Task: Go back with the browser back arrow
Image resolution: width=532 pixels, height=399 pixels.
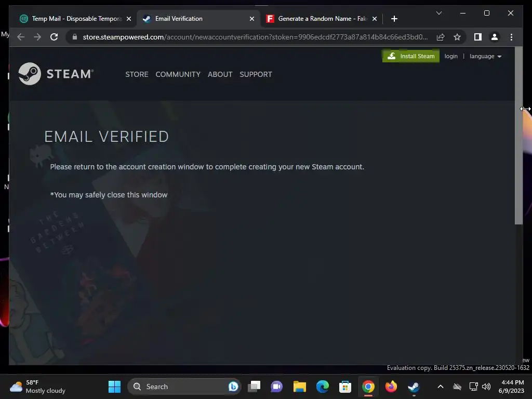Action: (x=21, y=37)
